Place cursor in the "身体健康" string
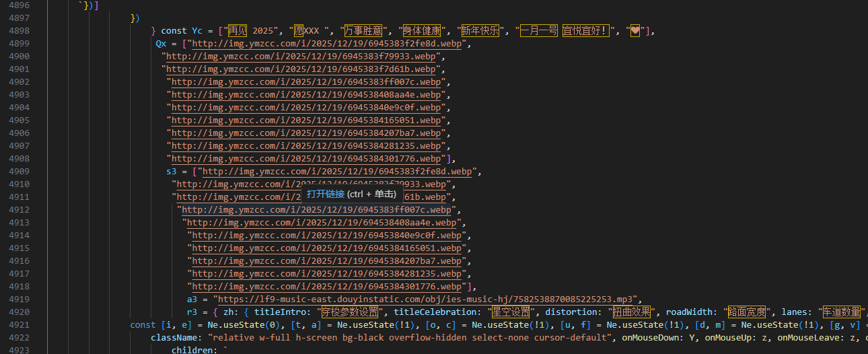Viewport: 868px width, 354px height. pos(422,31)
